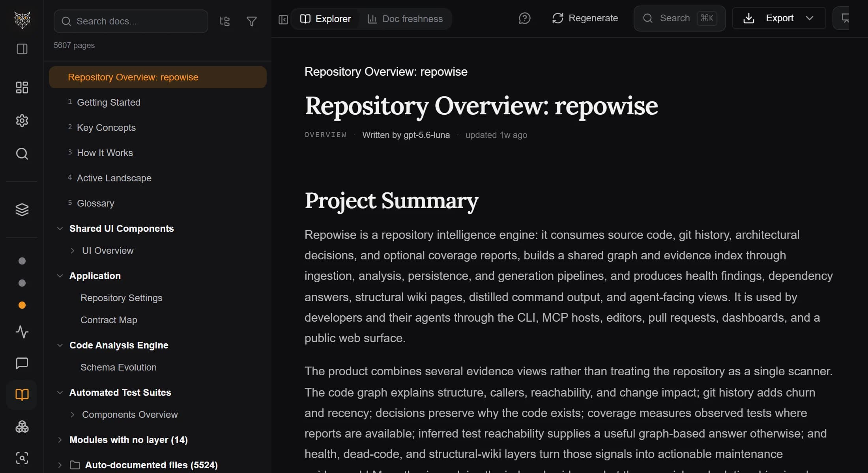Open the chat bubble icon in rail
The image size is (868, 473).
22,363
